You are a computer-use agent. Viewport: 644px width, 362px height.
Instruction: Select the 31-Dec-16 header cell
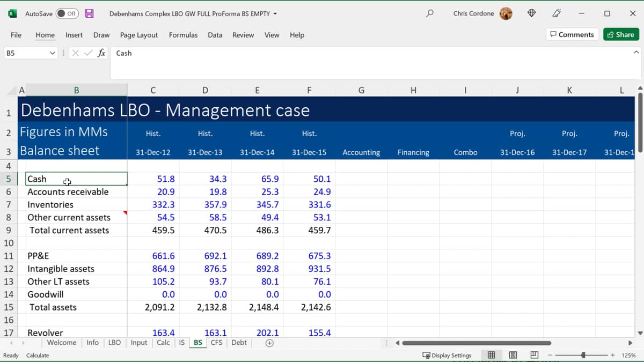tap(517, 152)
